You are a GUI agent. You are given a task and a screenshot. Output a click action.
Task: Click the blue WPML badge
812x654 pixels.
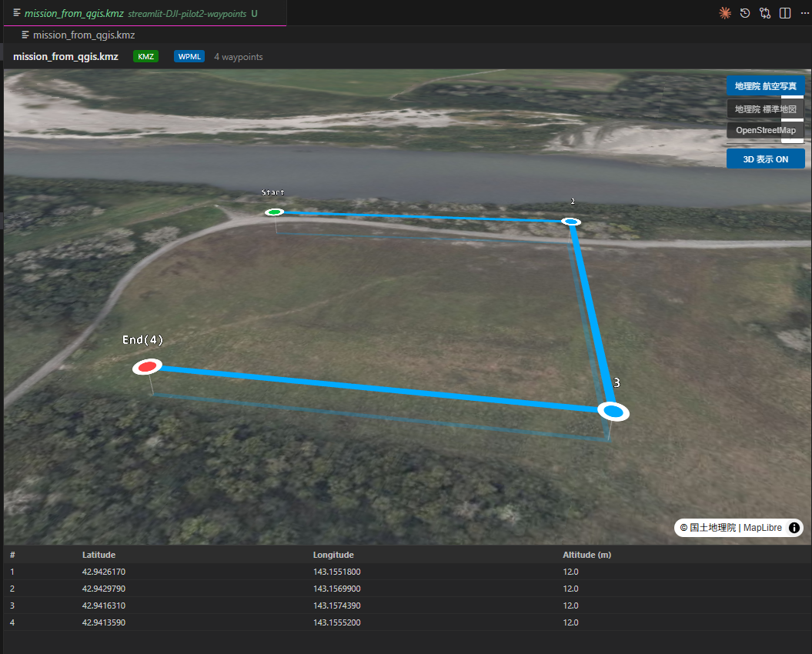189,56
